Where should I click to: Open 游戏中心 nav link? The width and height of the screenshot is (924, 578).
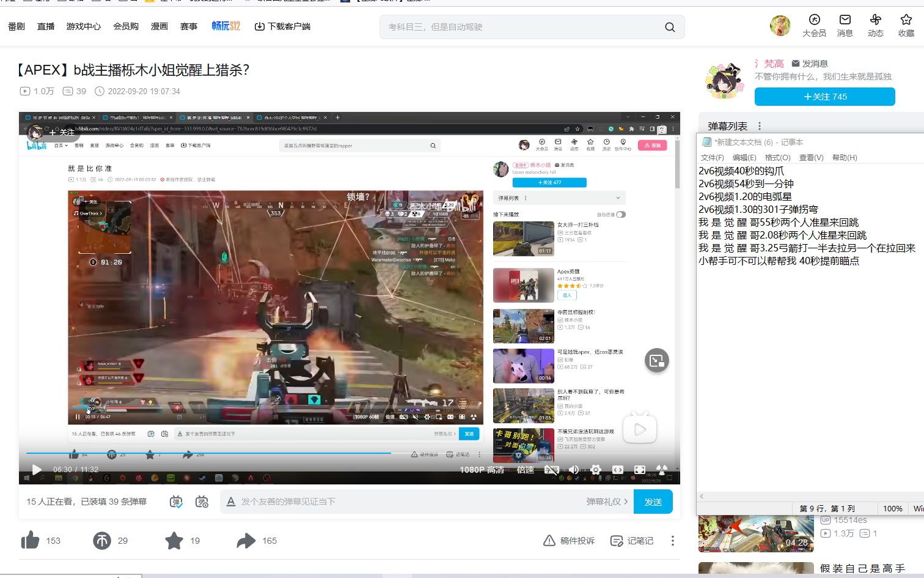[84, 26]
